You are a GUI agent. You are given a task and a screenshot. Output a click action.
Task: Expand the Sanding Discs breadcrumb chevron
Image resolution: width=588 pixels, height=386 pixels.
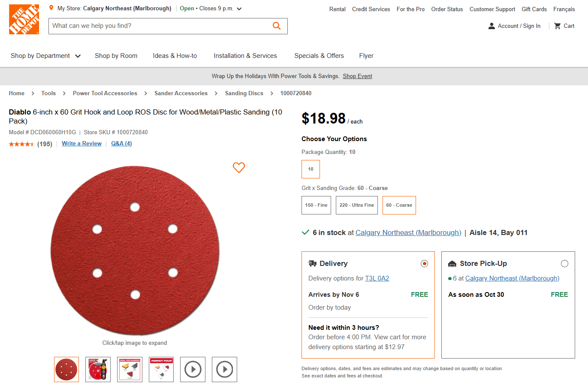[x=271, y=93]
